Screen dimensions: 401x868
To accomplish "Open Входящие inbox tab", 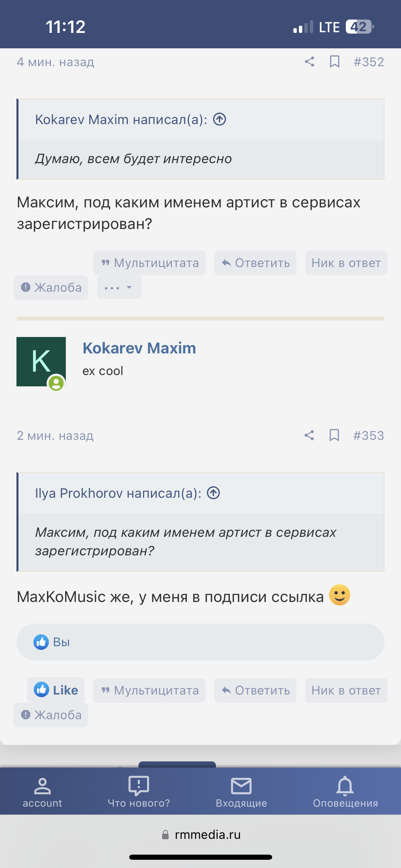I will click(241, 791).
